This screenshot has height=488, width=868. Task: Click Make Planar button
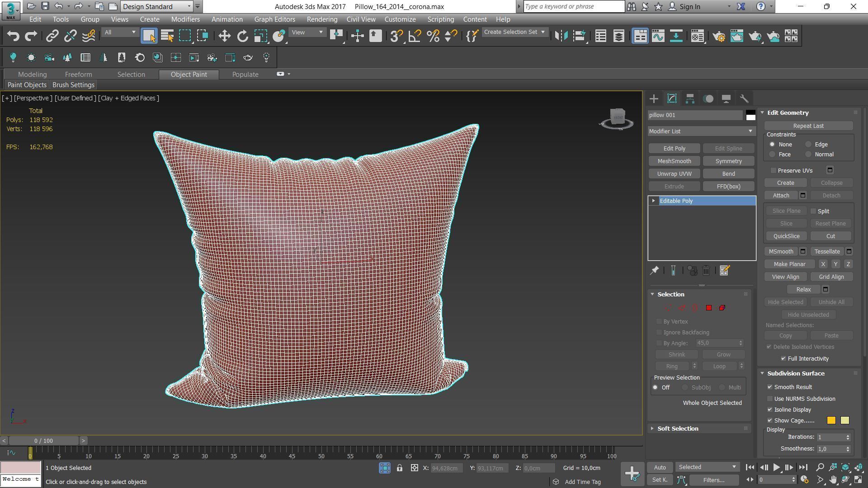coord(789,264)
